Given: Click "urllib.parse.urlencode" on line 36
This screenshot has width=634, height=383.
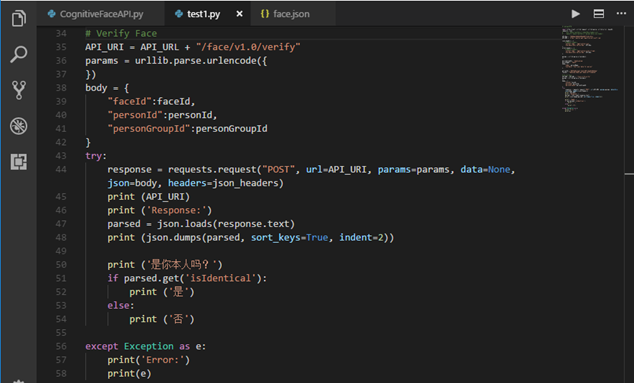Looking at the screenshot, I should coord(195,61).
